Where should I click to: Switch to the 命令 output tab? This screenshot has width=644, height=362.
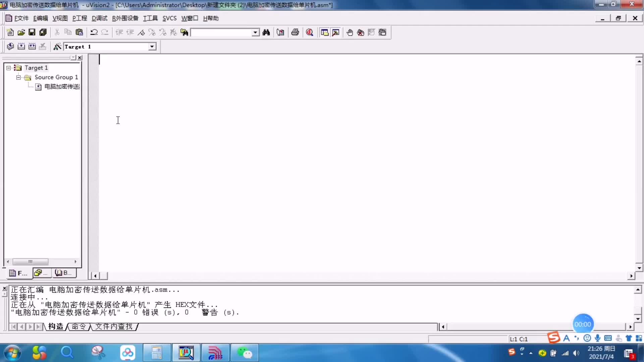(x=79, y=326)
